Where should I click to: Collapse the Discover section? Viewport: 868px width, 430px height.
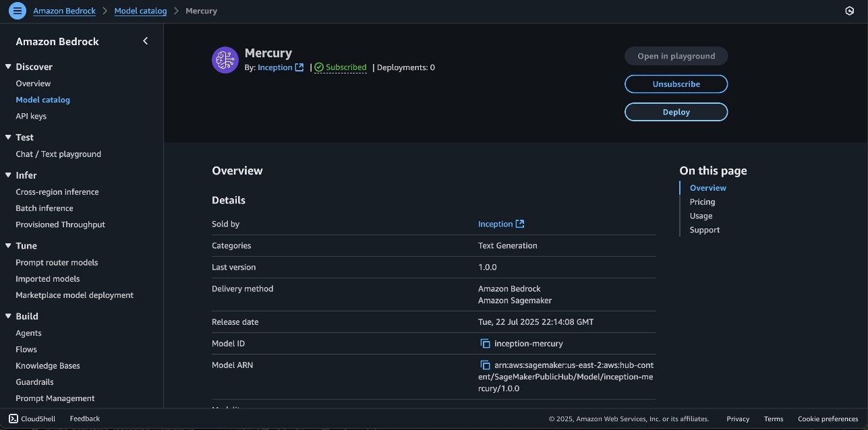click(x=8, y=67)
